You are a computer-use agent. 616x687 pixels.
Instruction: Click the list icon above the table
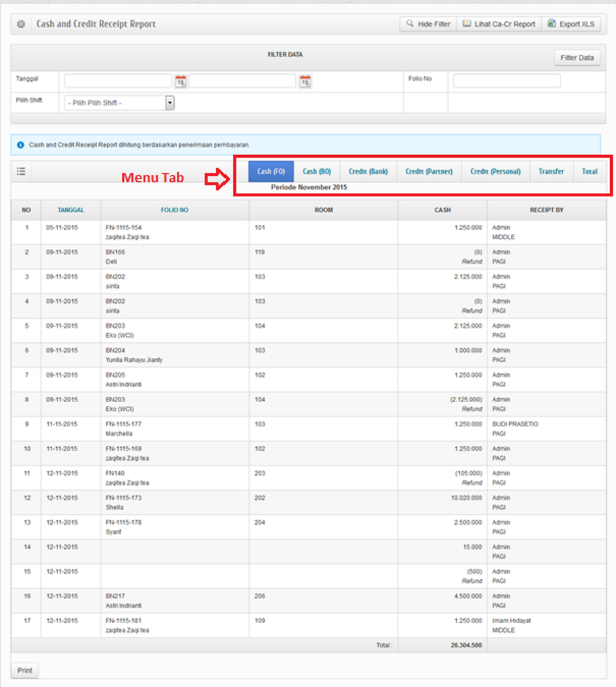(22, 171)
